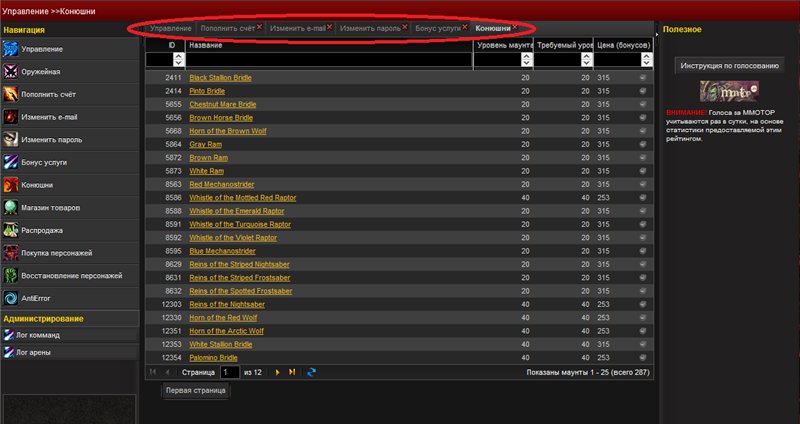
Task: Click the Инструкция по голосованию button
Action: point(729,66)
